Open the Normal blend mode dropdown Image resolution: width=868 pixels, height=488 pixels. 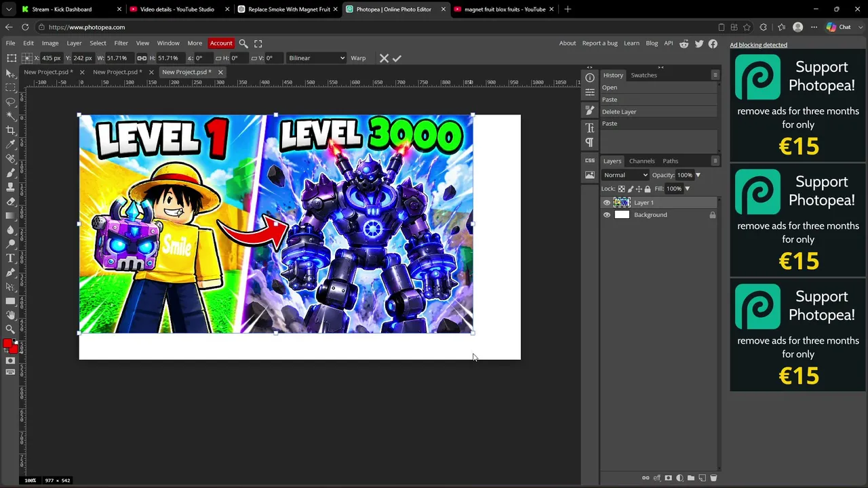coord(625,175)
